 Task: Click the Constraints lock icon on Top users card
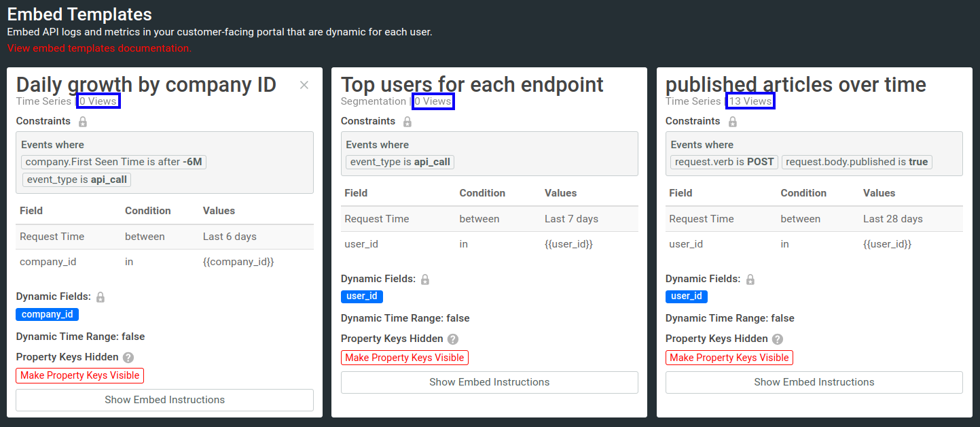(x=407, y=121)
